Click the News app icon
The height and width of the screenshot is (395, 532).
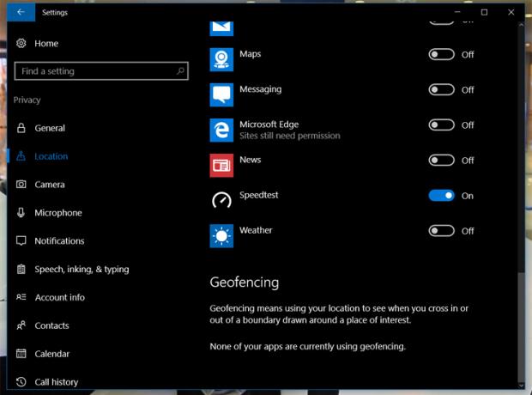click(x=221, y=165)
